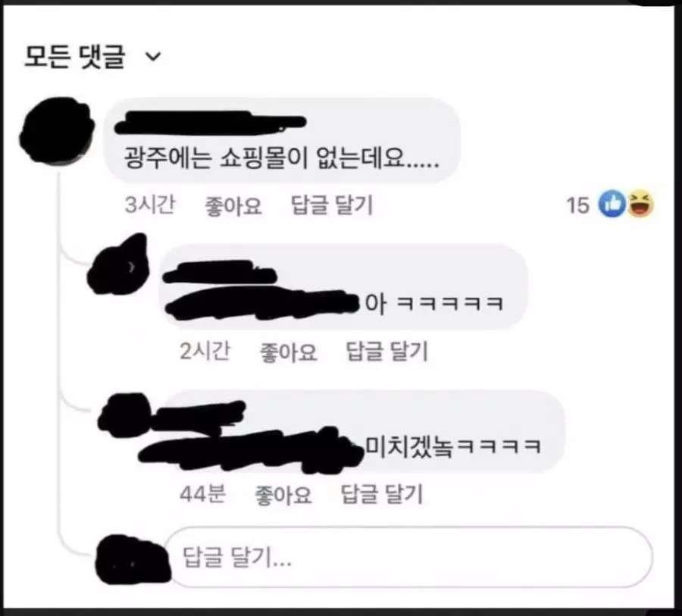
Task: Focus the 답글 달기... reply input field
Action: (409, 557)
